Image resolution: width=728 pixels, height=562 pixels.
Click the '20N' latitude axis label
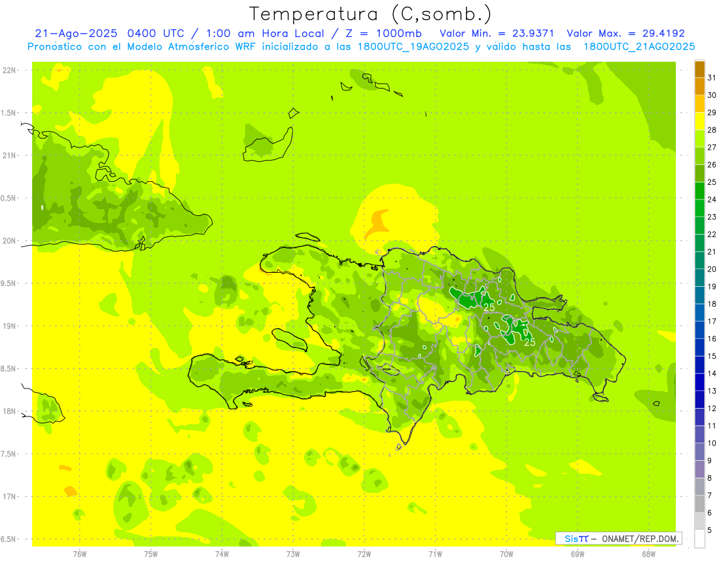point(10,241)
